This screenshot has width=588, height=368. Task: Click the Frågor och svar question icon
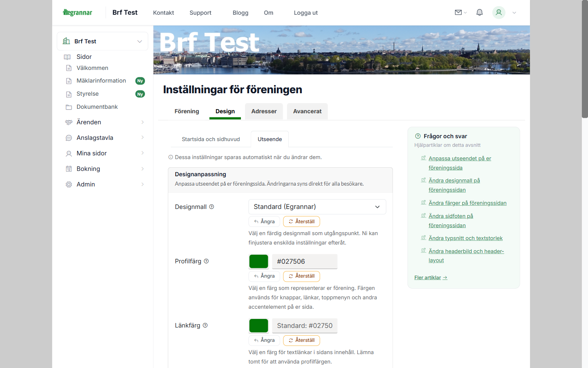coord(418,136)
